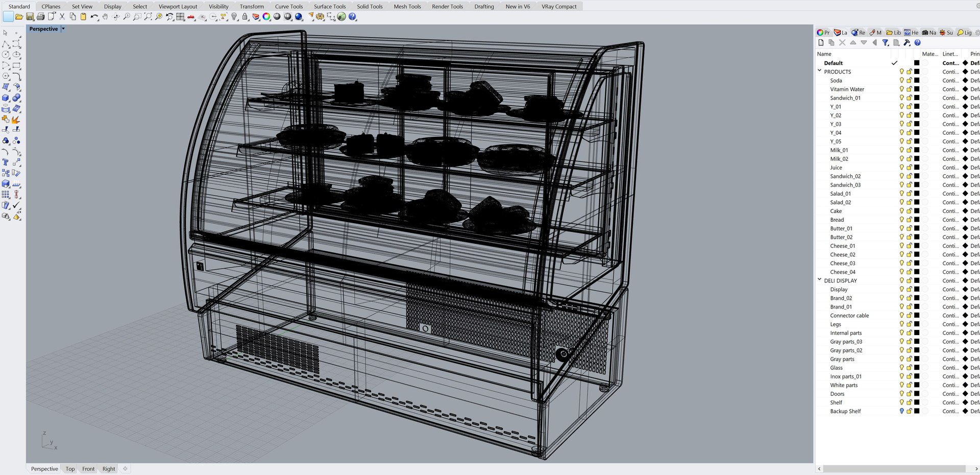Click the Save file icon

point(30,17)
